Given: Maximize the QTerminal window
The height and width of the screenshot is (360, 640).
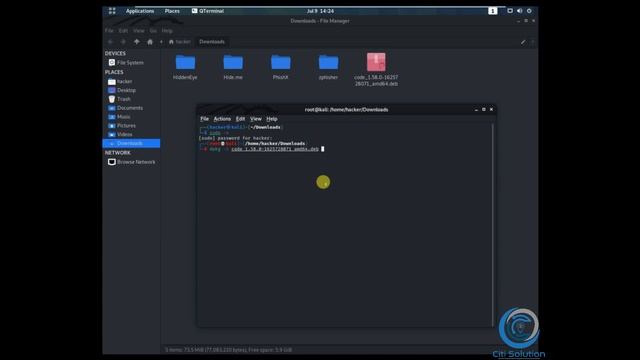Looking at the screenshot, I should [x=484, y=109].
